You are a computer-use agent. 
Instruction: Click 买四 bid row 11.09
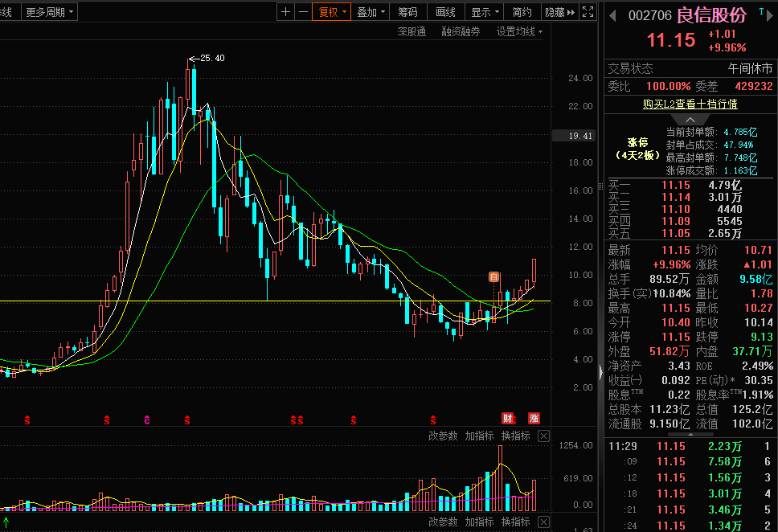coord(690,221)
